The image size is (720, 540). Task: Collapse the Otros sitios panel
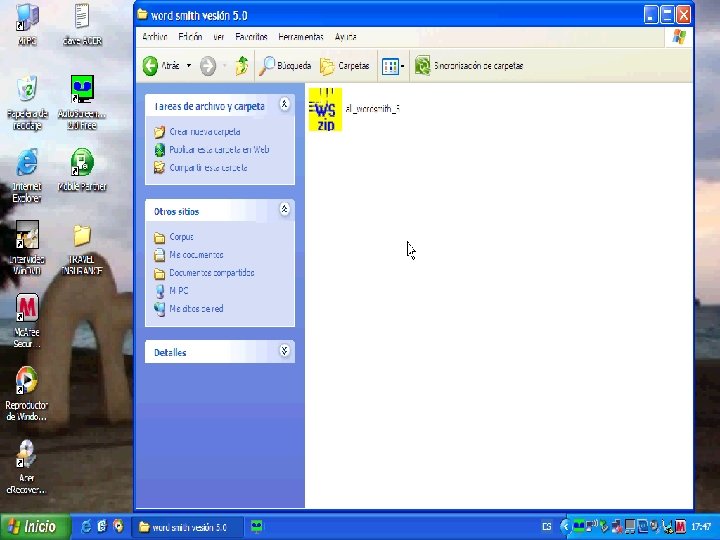point(284,209)
